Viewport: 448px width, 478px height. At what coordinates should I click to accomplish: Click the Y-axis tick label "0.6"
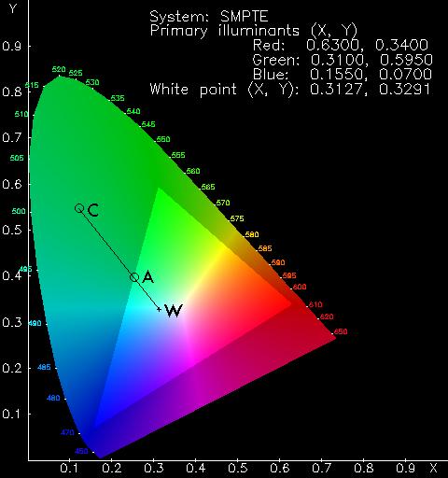click(12, 184)
